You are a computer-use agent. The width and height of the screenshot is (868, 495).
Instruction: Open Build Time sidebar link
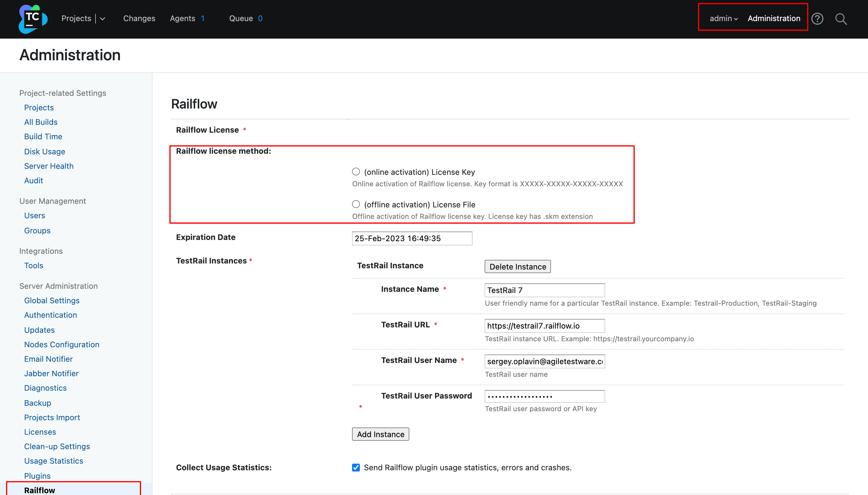point(43,136)
